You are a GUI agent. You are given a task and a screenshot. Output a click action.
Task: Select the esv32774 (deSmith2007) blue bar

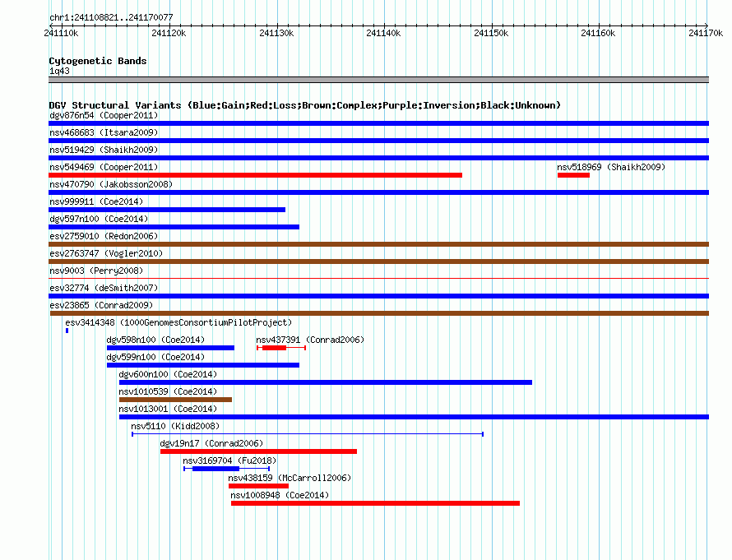[x=378, y=296]
